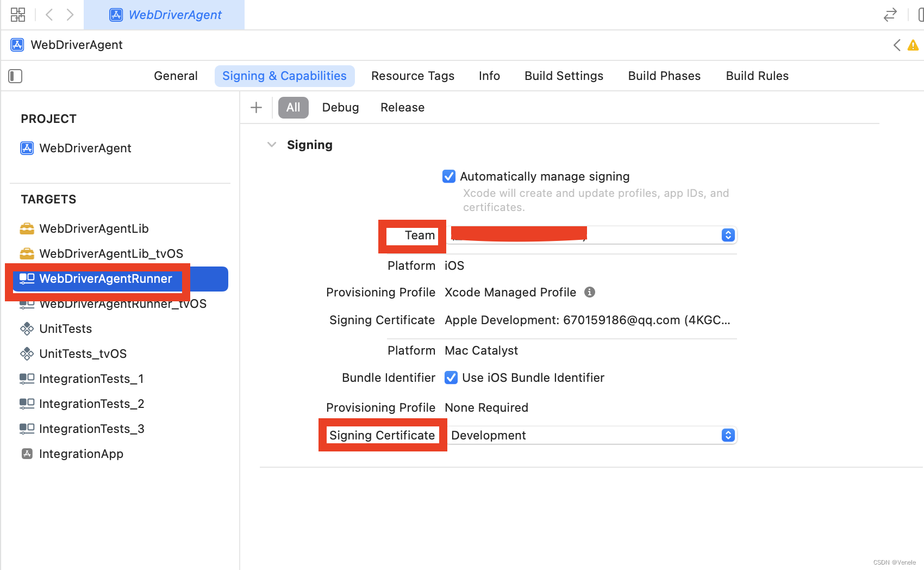The image size is (924, 570).
Task: Click the IntegrationTests_1 target icon
Action: (x=27, y=379)
